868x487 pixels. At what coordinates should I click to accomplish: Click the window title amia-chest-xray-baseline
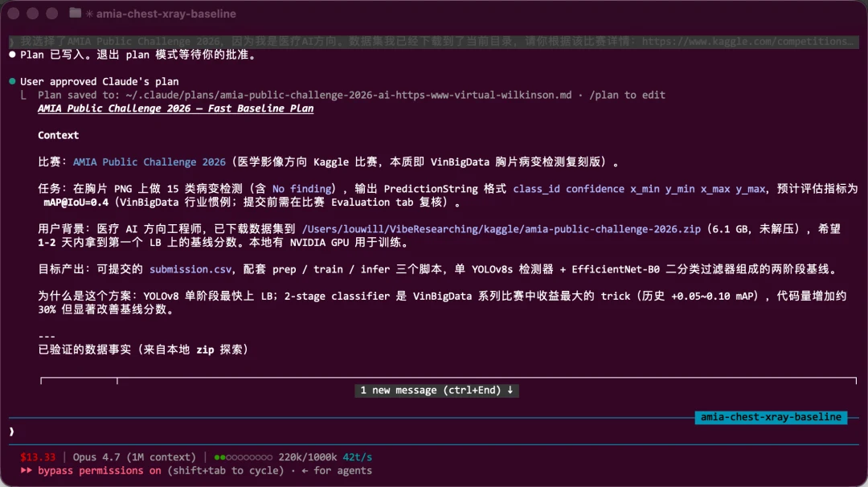click(166, 14)
